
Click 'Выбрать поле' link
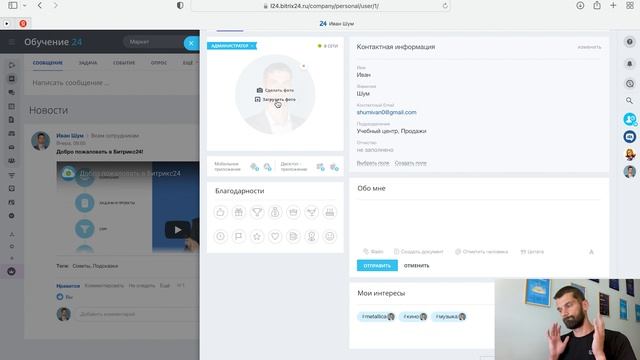(373, 163)
